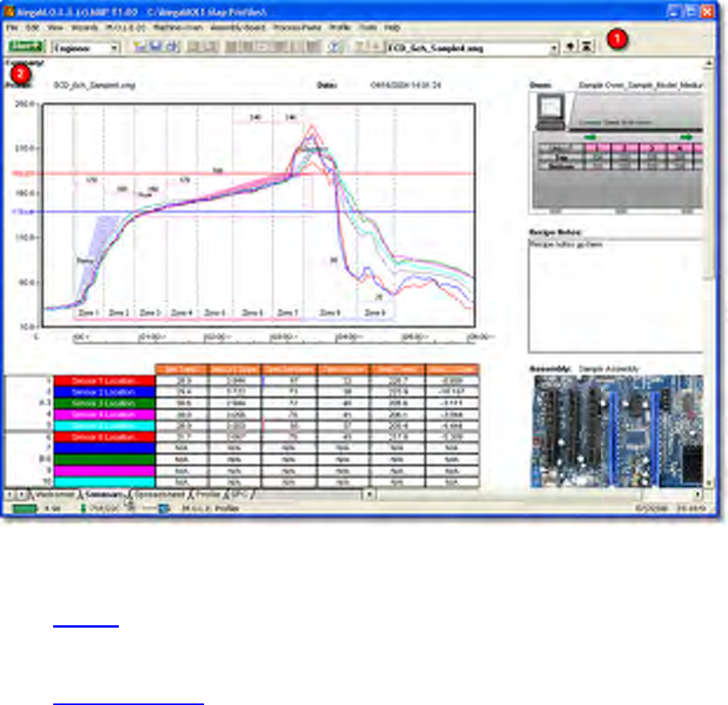Viewport: 728px width, 705px height.
Task: Click the green battery indicator in status bar
Action: 24,509
